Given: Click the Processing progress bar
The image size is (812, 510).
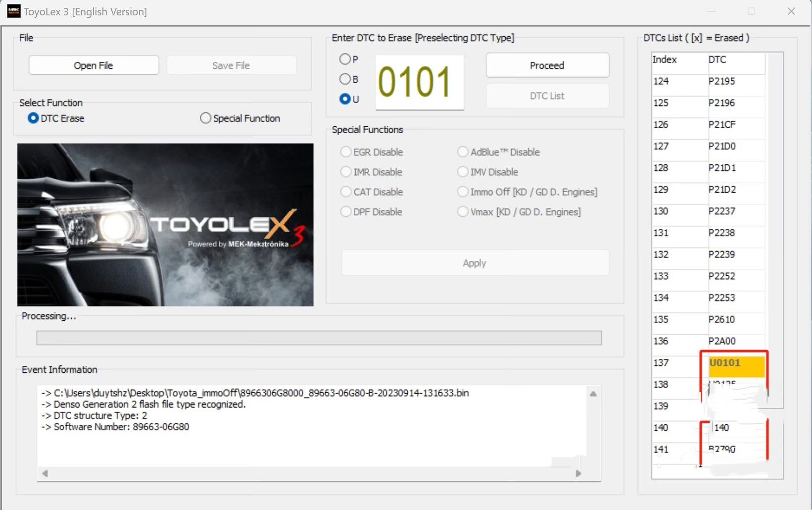Looking at the screenshot, I should [319, 338].
